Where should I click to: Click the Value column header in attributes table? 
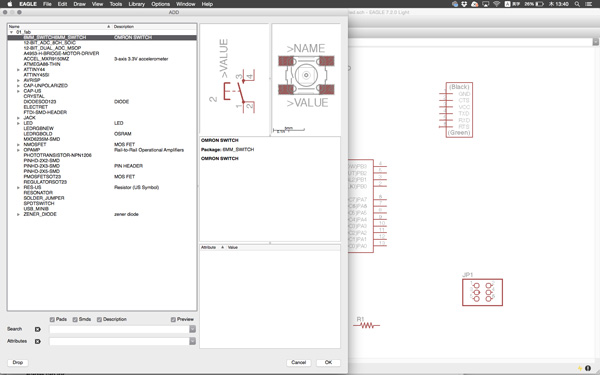coord(283,248)
